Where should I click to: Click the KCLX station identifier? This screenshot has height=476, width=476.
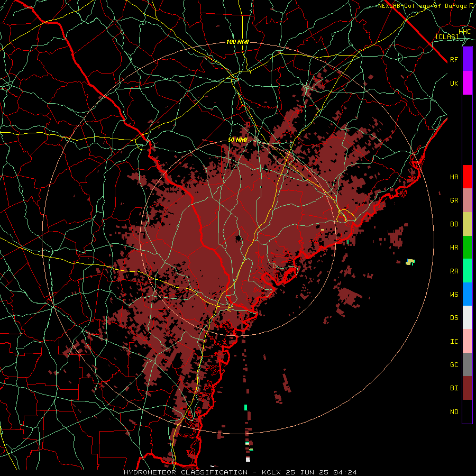[271, 472]
